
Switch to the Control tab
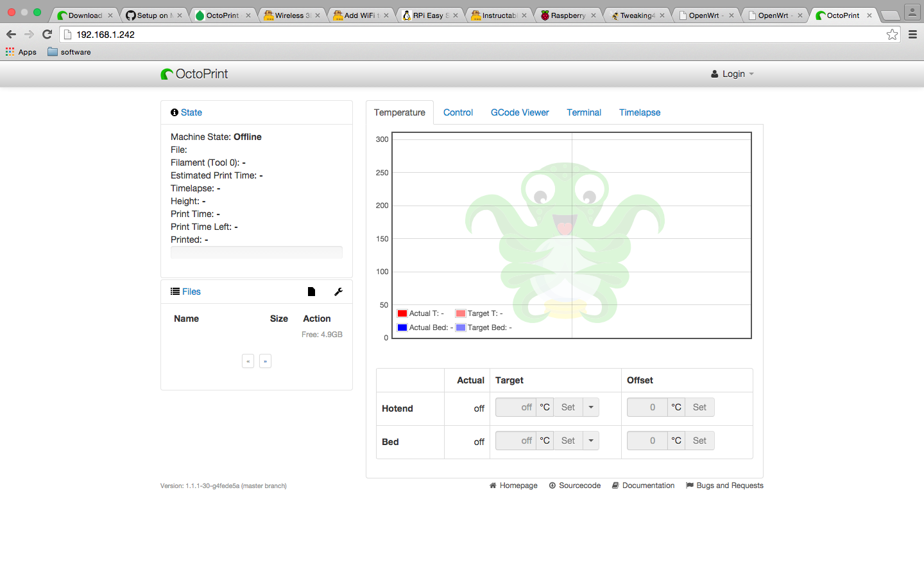pos(458,112)
